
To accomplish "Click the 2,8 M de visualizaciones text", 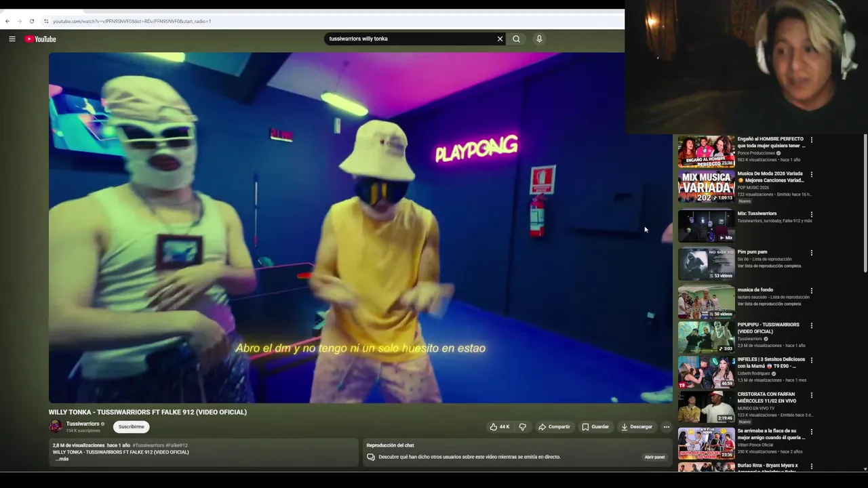I will pyautogui.click(x=79, y=445).
